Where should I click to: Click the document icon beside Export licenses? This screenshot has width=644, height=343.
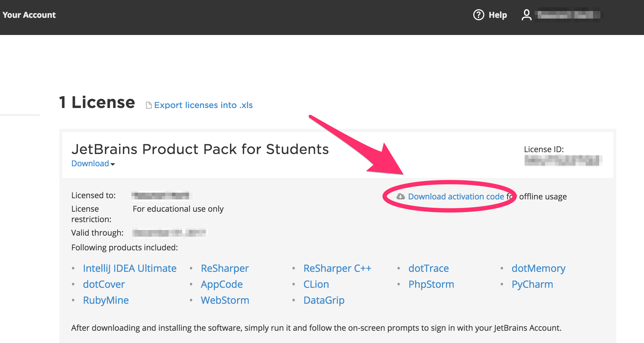pyautogui.click(x=149, y=105)
